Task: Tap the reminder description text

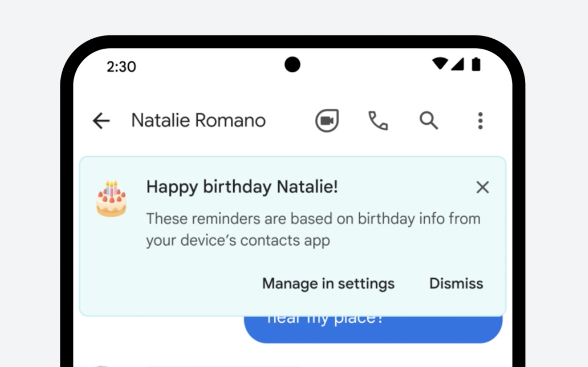Action: pos(313,229)
